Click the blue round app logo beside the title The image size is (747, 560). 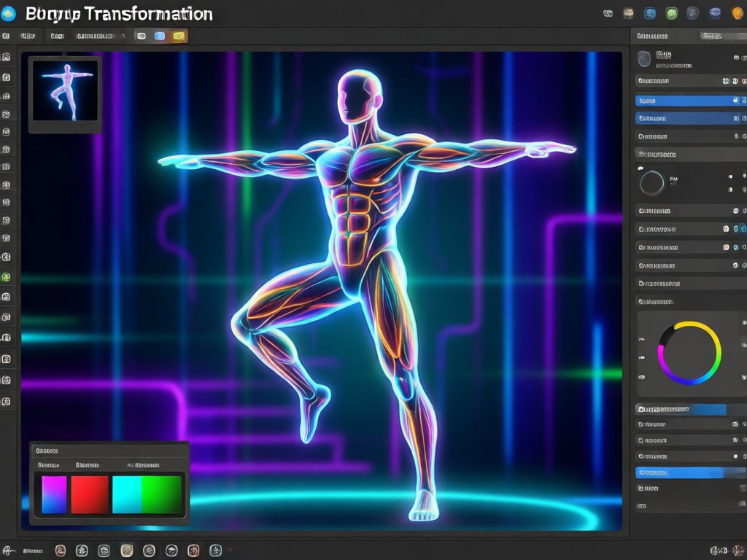coord(8,14)
